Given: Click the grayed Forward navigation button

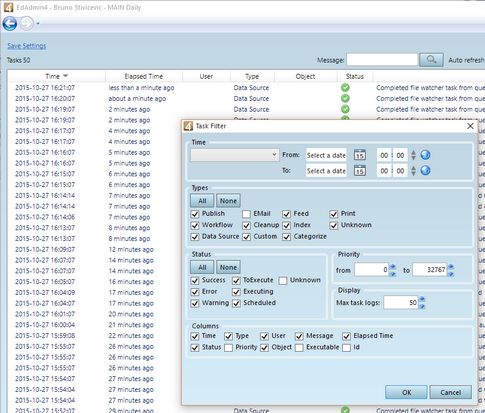Looking at the screenshot, I should click(27, 24).
